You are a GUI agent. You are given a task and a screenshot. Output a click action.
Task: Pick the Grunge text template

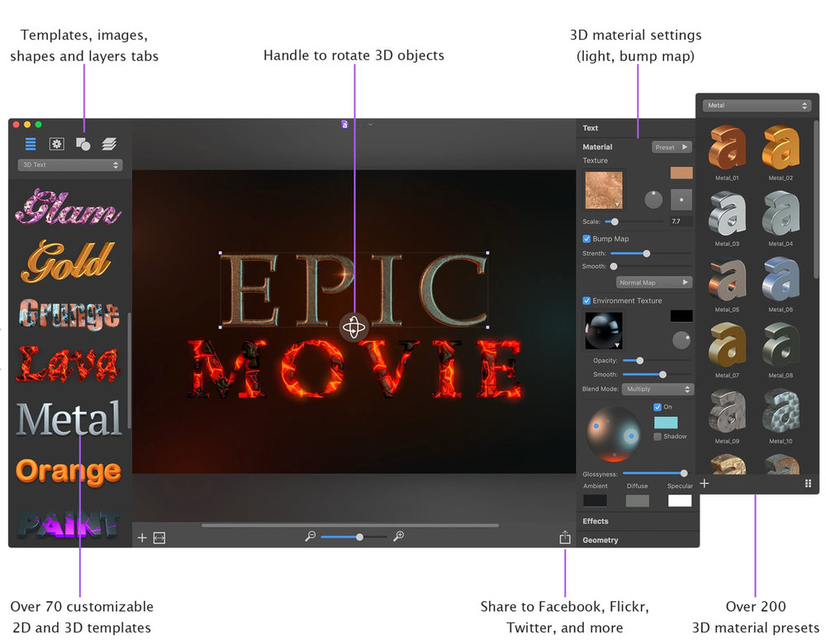click(x=69, y=315)
